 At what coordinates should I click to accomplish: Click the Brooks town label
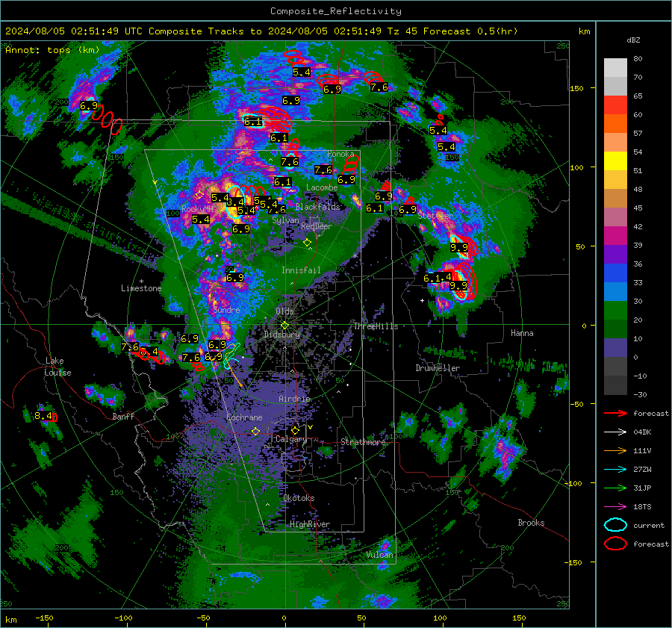point(531,523)
